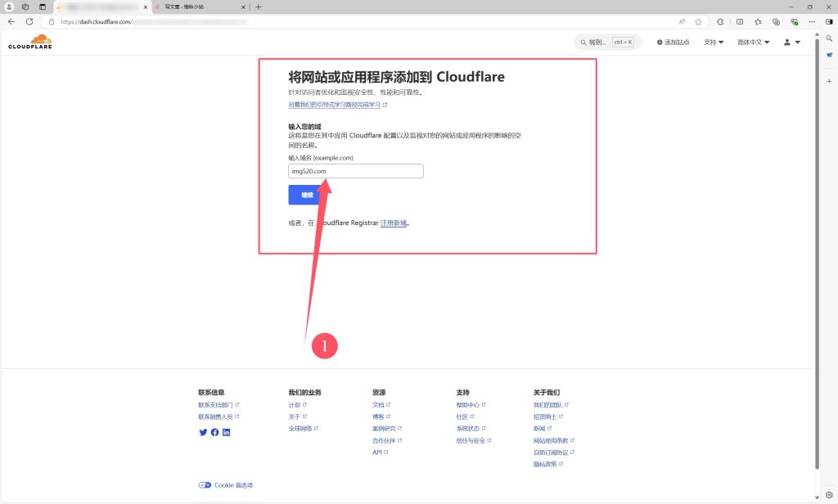Image resolution: width=838 pixels, height=504 pixels.
Task: Open the browser extensions icon
Action: (x=720, y=22)
